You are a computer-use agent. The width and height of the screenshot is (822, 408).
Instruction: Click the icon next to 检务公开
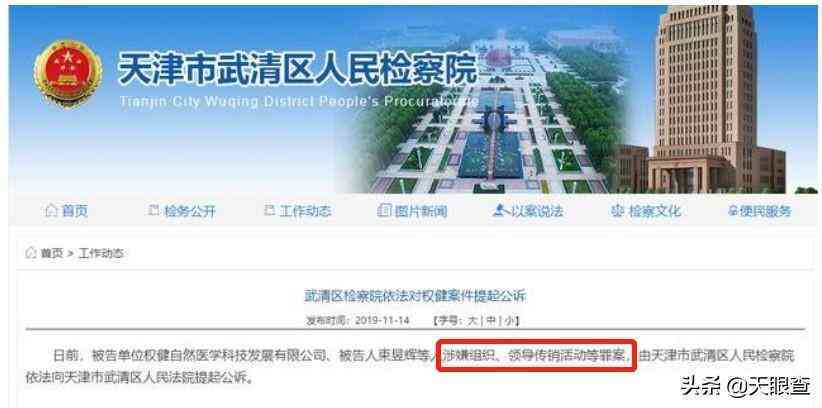point(154,211)
